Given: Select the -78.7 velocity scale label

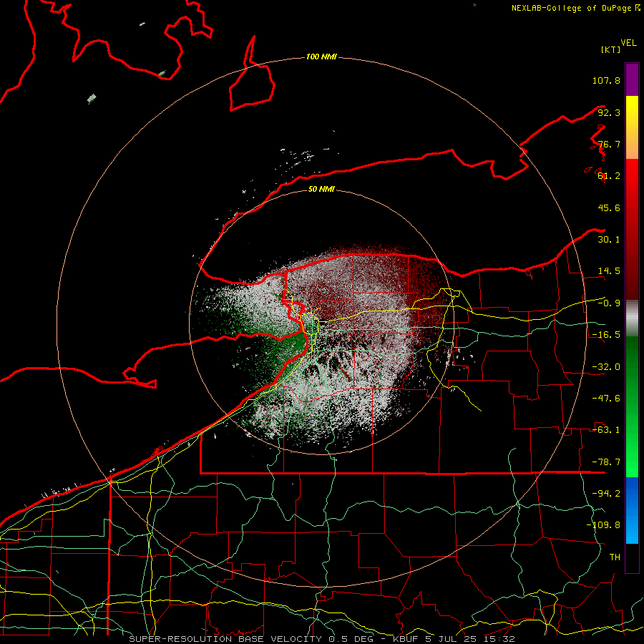Looking at the screenshot, I should [x=606, y=462].
